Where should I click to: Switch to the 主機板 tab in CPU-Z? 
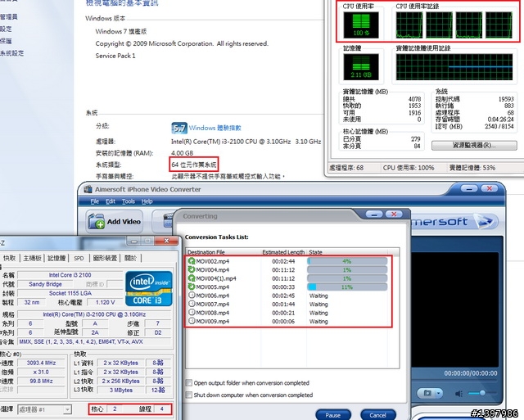pyautogui.click(x=33, y=258)
